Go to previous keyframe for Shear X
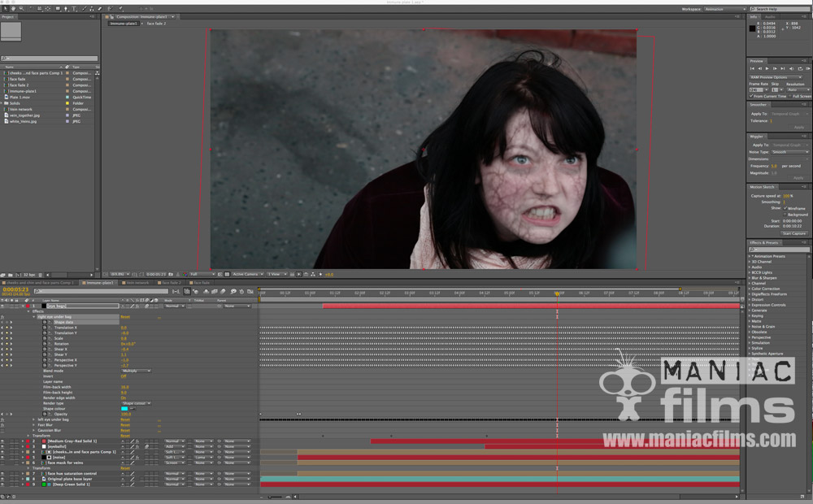The height and width of the screenshot is (504, 813). coord(2,349)
